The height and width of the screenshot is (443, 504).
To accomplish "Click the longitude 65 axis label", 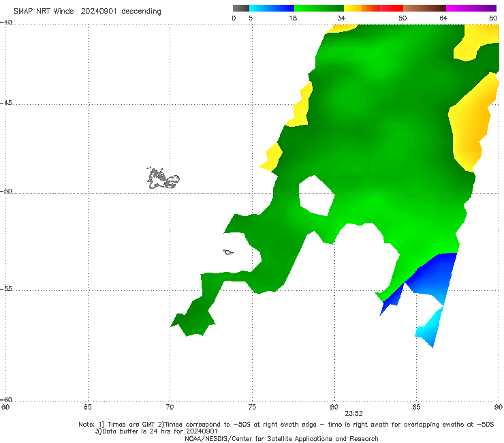I will click(x=88, y=408).
